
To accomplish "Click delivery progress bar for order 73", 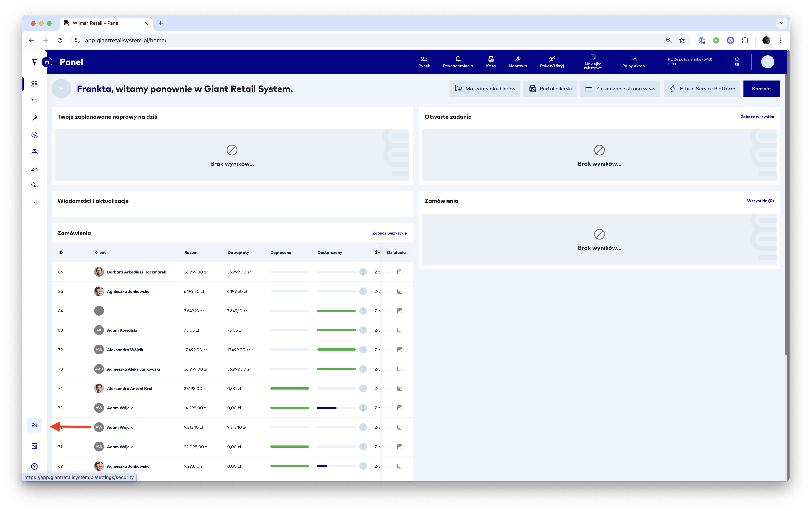I will (x=336, y=408).
